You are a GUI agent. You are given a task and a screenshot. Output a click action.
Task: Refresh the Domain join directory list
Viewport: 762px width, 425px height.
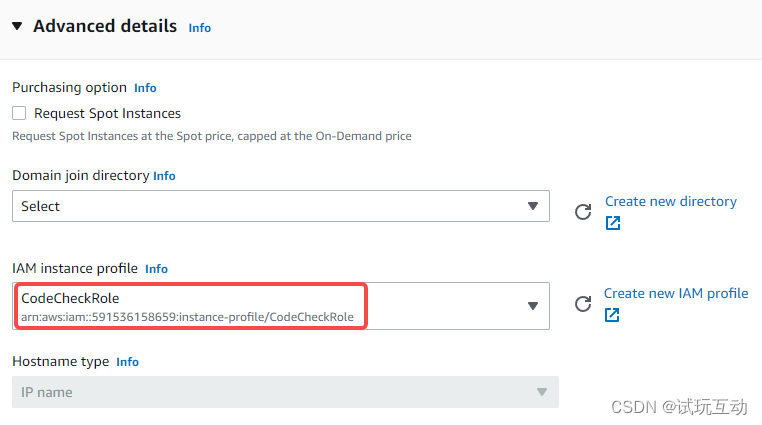click(x=583, y=212)
